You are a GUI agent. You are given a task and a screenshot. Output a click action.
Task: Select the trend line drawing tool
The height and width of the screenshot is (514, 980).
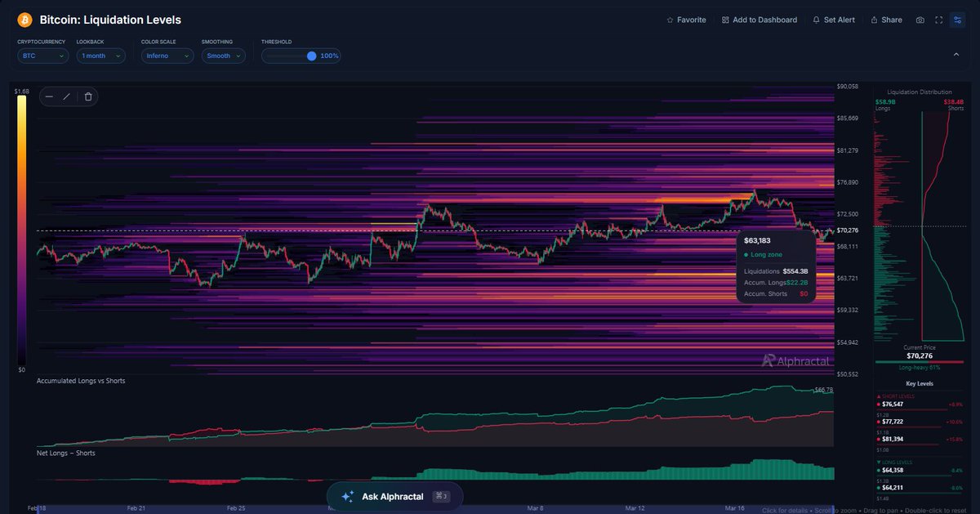67,96
